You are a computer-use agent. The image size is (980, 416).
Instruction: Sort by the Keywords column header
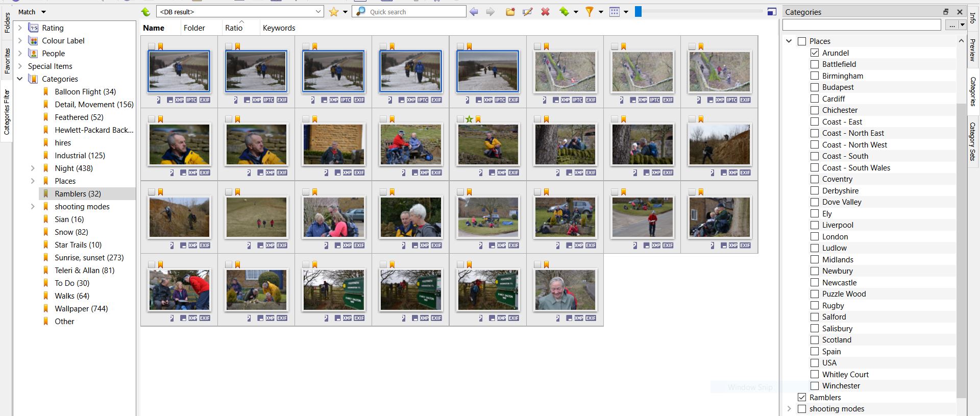279,28
